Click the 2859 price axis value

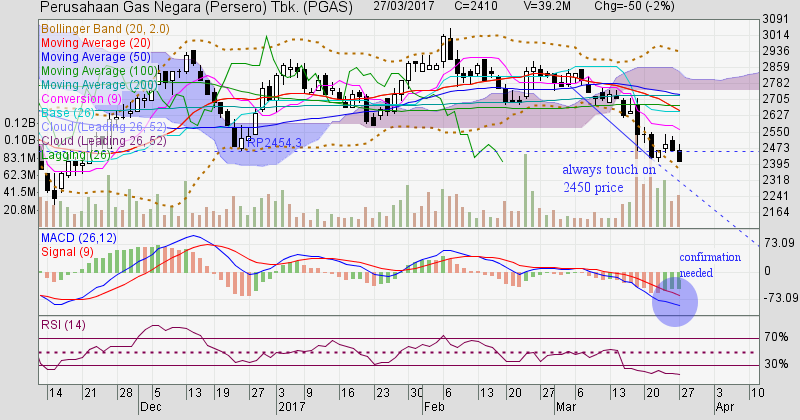click(776, 67)
